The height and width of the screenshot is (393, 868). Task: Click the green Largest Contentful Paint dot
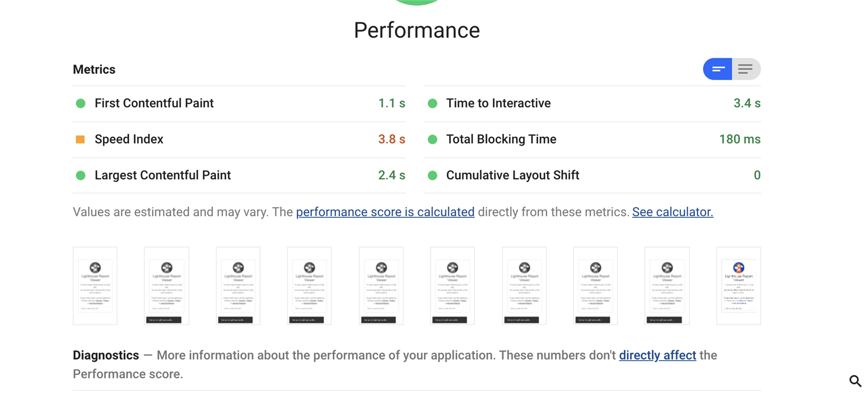81,175
